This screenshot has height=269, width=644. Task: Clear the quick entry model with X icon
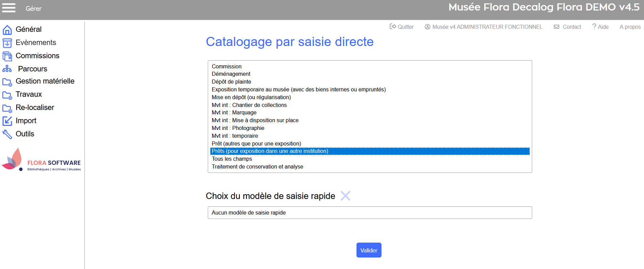click(x=345, y=196)
